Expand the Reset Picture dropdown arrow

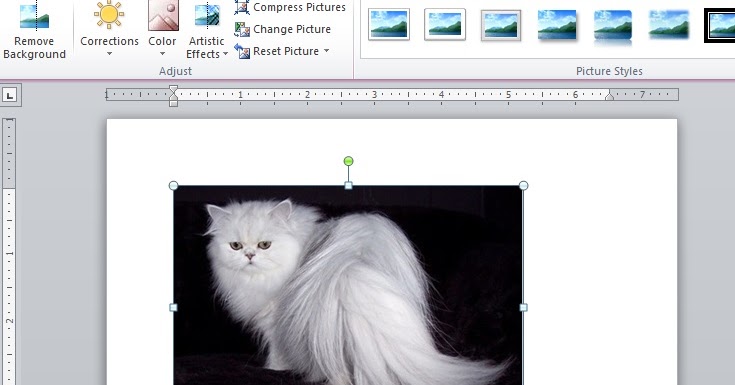(x=326, y=51)
